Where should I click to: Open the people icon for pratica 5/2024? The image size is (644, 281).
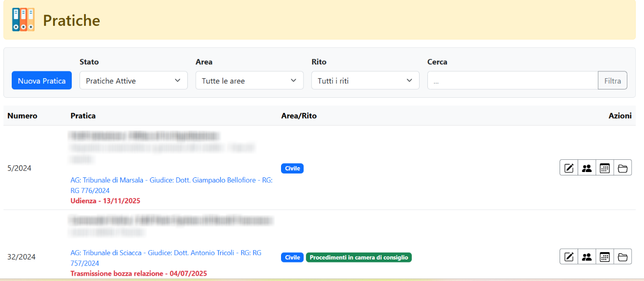pos(587,168)
